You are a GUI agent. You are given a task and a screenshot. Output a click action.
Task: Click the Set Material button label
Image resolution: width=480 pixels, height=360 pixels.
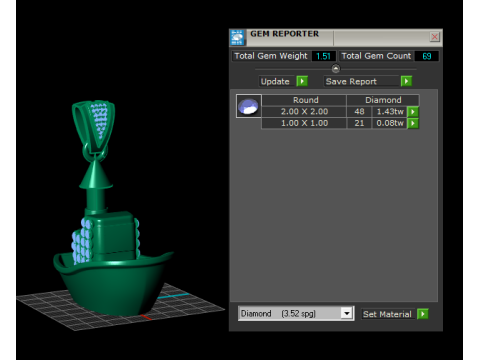click(387, 314)
